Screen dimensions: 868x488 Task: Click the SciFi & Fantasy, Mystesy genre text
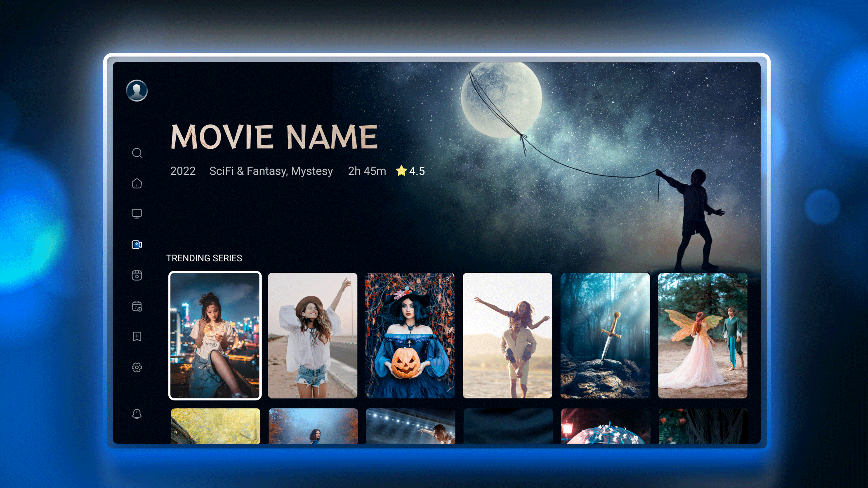(271, 171)
